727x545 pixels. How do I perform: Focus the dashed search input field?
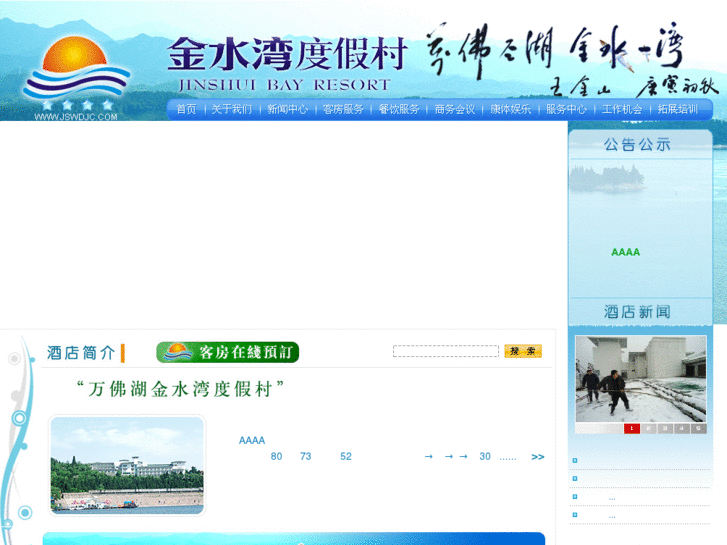pos(446,351)
